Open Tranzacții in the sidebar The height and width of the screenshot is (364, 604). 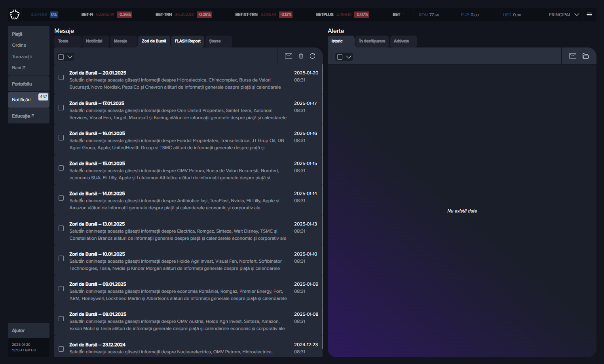coord(22,57)
